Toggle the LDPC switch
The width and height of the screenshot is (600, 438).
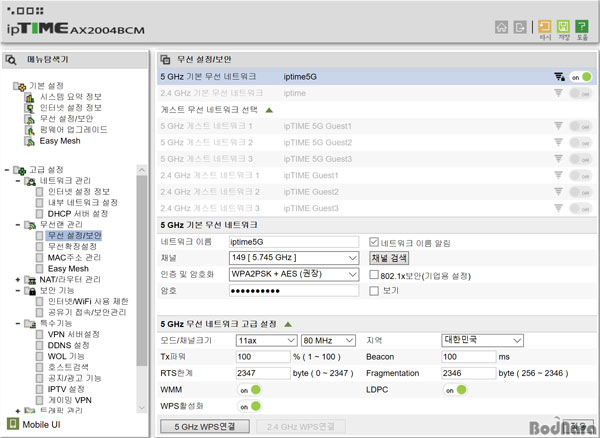(455, 390)
